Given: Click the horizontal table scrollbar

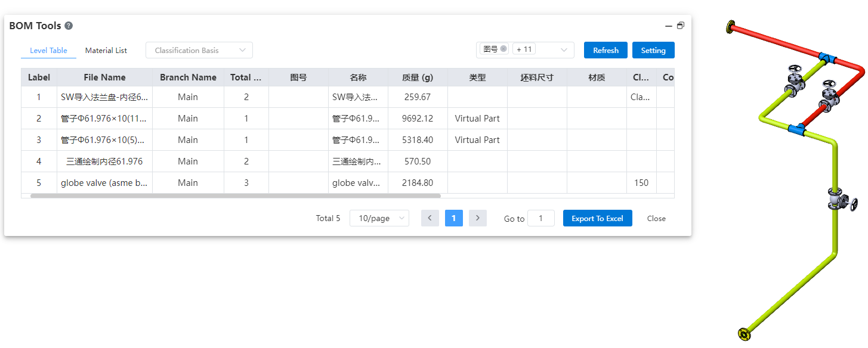Looking at the screenshot, I should point(236,195).
